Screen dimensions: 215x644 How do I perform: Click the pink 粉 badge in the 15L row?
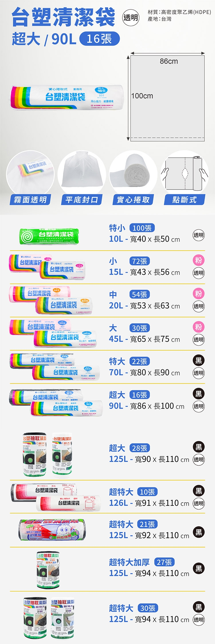[198, 260]
